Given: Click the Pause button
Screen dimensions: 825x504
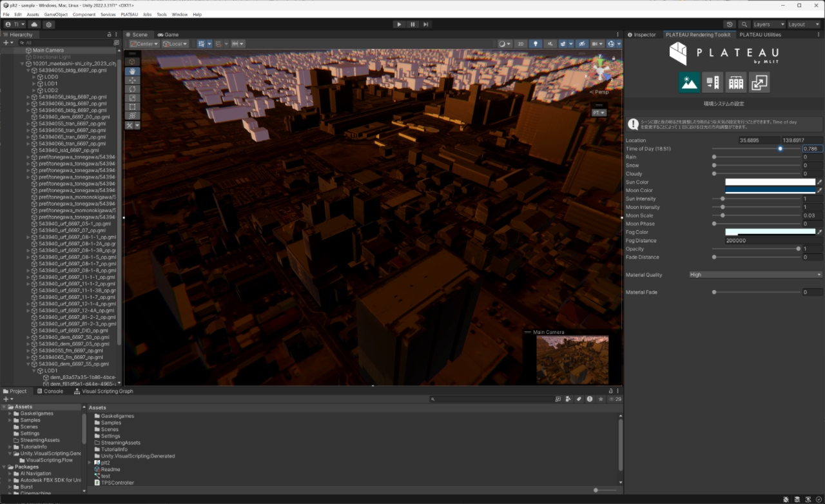Looking at the screenshot, I should click(x=412, y=24).
